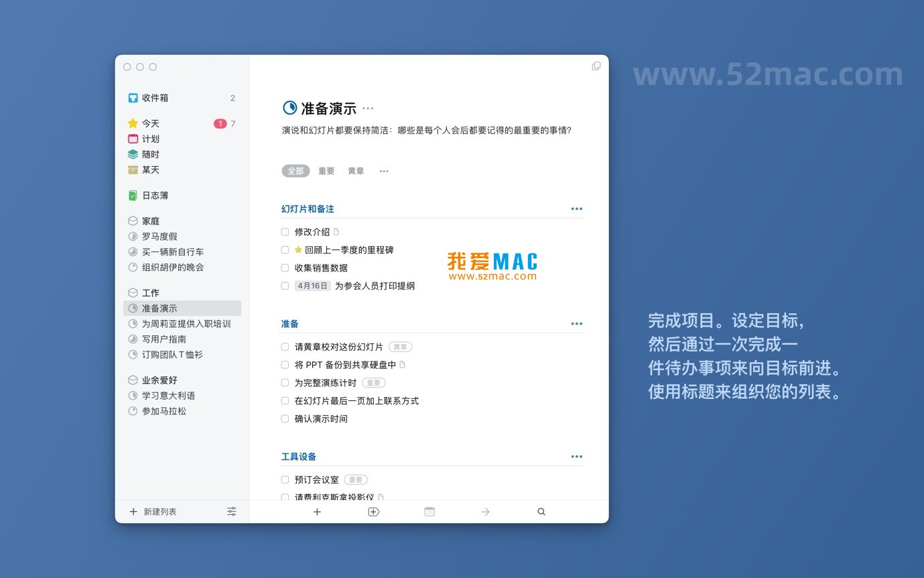Screen dimensions: 924x578
Task: Open the 收件箱 inbox icon in sidebar
Action: coord(132,97)
